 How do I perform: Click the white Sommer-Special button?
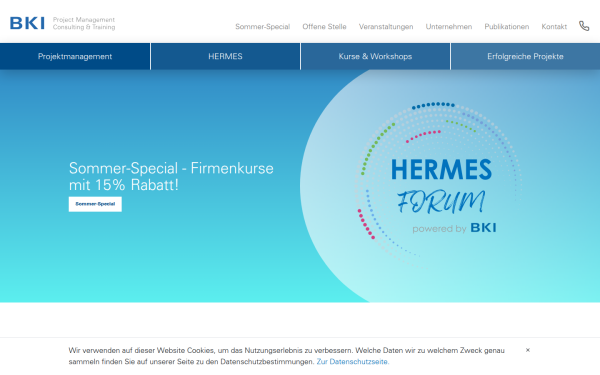[x=95, y=204]
